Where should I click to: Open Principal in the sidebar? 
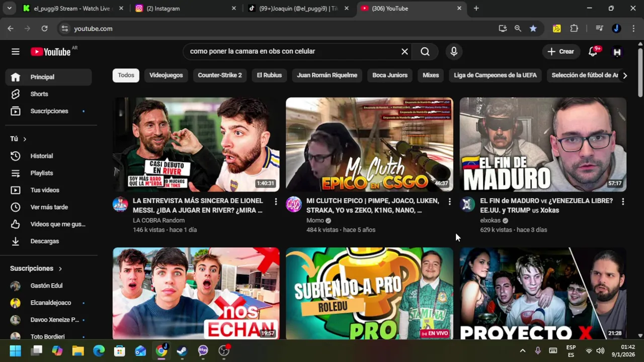pyautogui.click(x=49, y=77)
